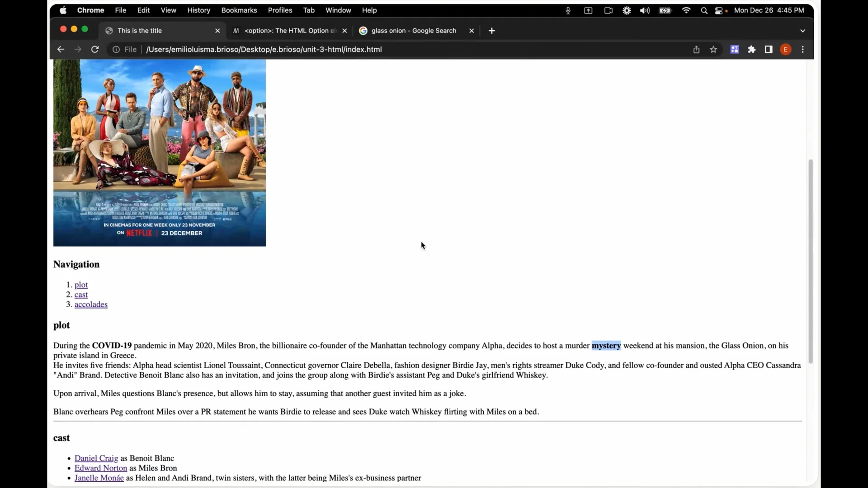Expand the tab search dropdown chevron
This screenshot has width=868, height=488.
coord(802,31)
